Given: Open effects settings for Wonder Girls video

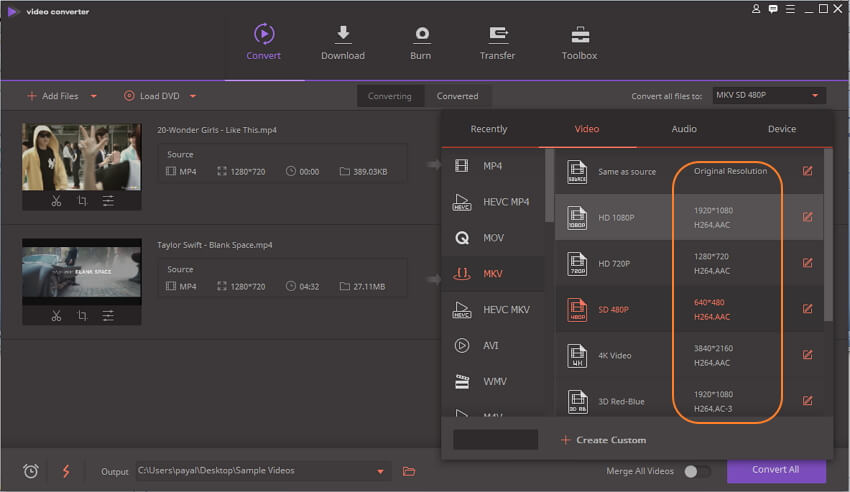Looking at the screenshot, I should click(108, 201).
